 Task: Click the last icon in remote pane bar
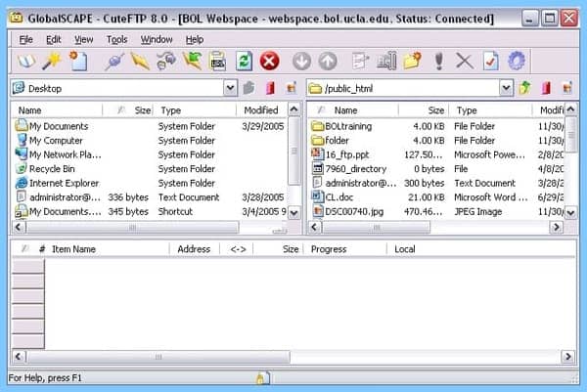point(567,88)
